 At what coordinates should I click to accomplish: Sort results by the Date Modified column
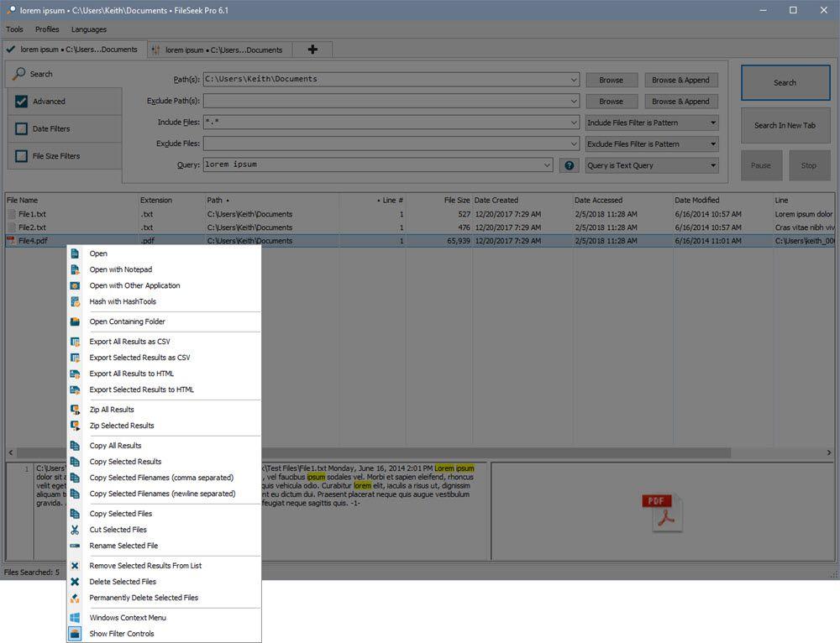click(722, 201)
